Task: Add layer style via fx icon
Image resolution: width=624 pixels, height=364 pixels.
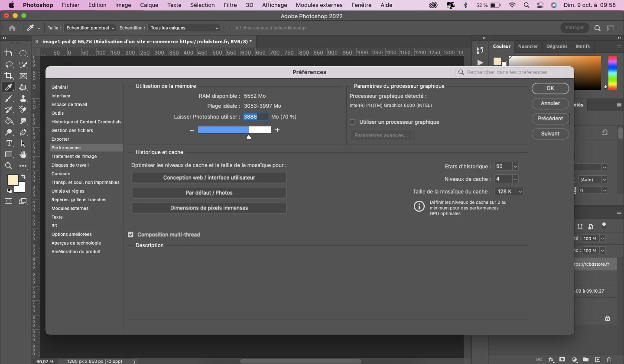Action: [x=551, y=360]
